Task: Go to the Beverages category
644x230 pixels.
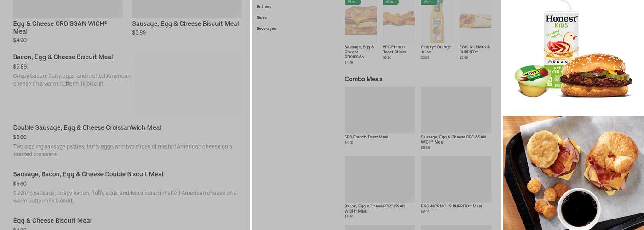Action: [266, 29]
